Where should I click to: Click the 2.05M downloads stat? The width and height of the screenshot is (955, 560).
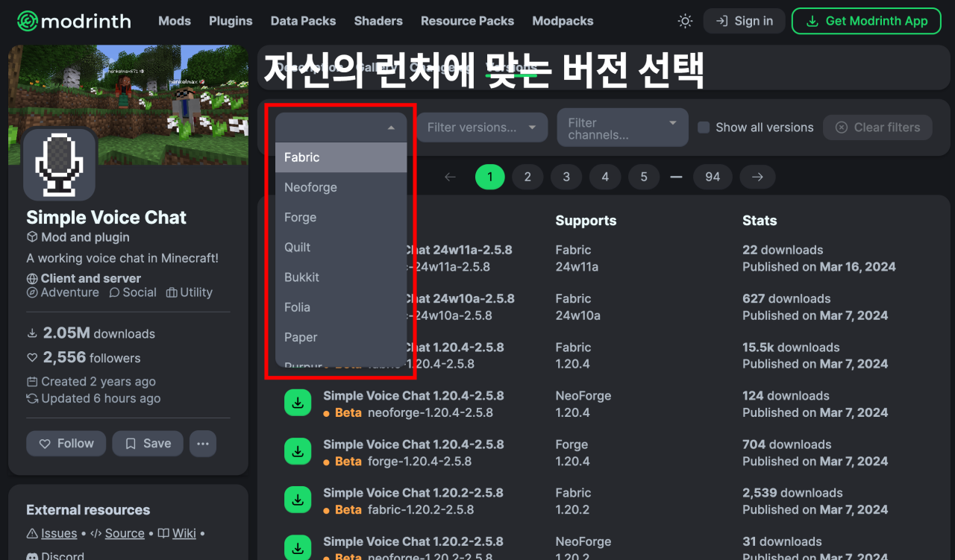91,333
